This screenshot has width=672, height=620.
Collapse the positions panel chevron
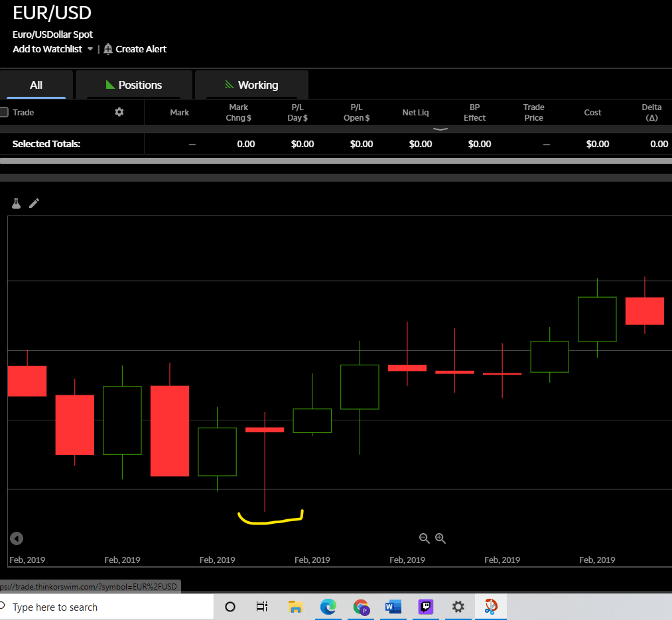(440, 129)
